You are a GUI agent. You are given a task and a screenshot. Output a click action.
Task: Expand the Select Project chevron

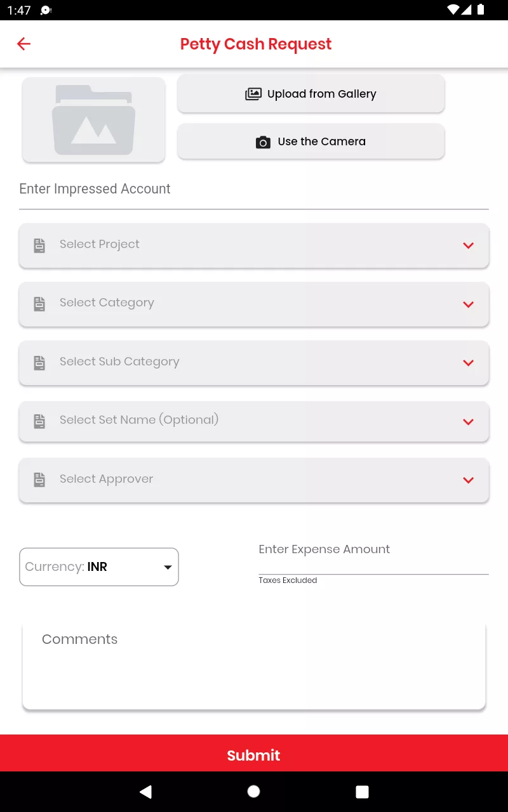click(469, 246)
